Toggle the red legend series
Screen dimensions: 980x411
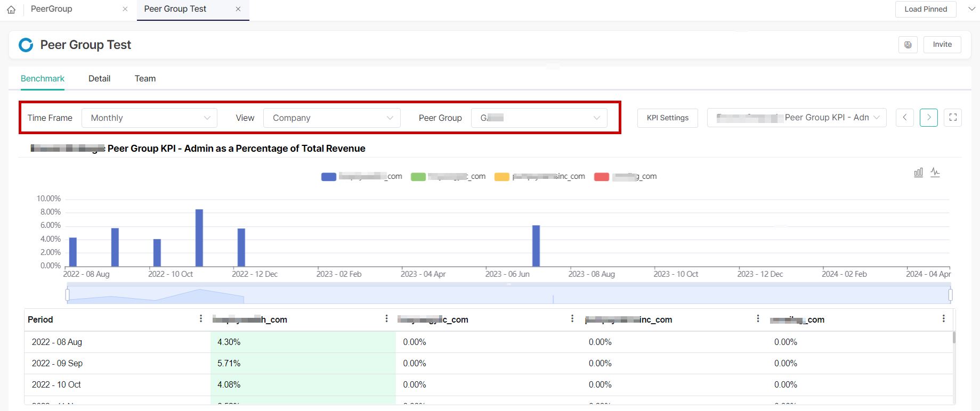click(602, 177)
